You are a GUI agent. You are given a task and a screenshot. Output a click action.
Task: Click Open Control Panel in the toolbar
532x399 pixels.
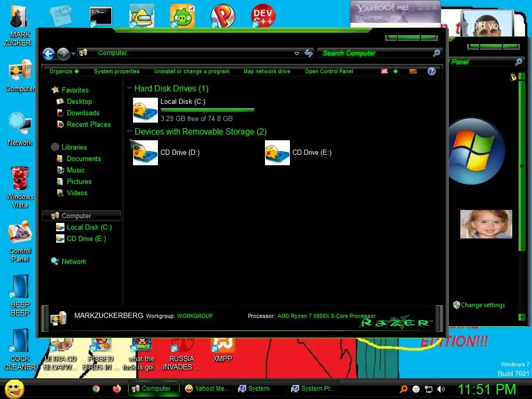click(x=329, y=71)
